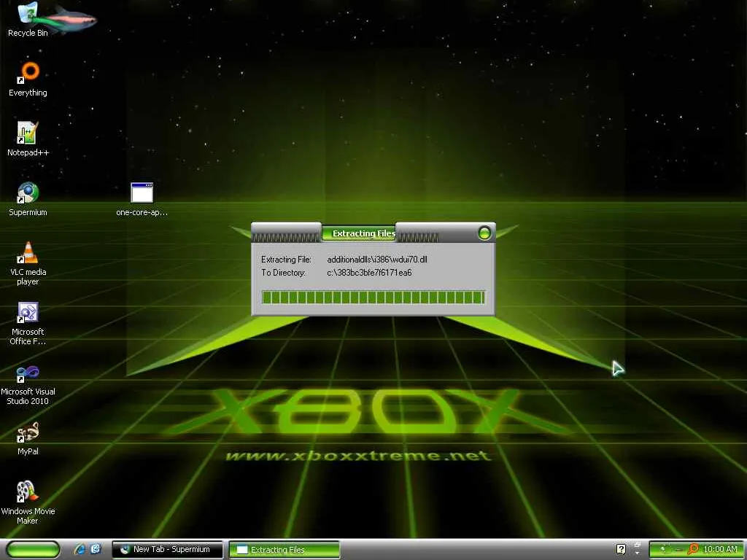Select the Notepad++ desktop shortcut
Screen dimensions: 747x560
tap(28, 139)
